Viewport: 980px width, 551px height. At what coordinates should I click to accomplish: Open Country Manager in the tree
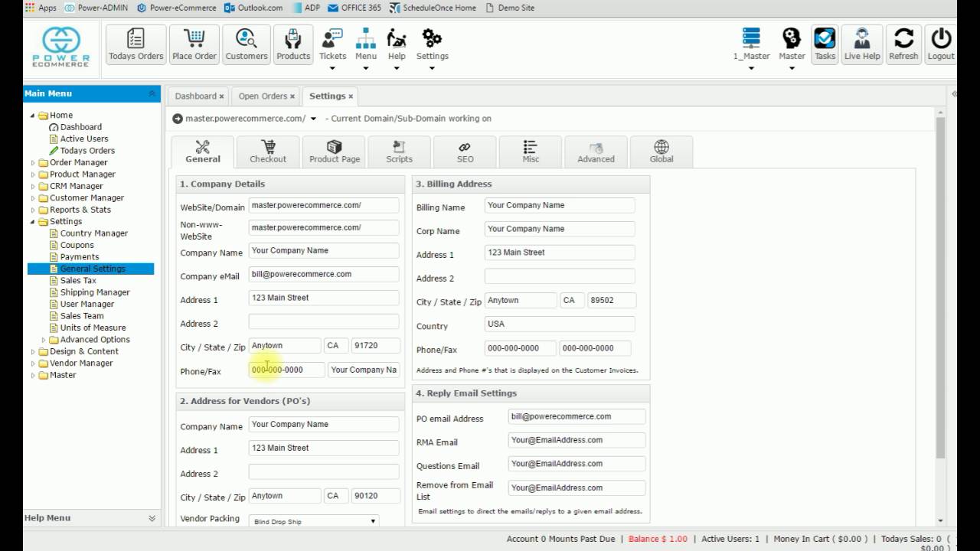tap(94, 233)
